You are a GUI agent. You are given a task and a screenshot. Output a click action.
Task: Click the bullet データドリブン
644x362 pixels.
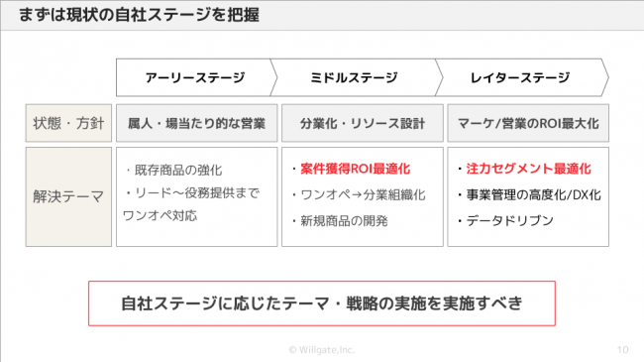pos(505,221)
